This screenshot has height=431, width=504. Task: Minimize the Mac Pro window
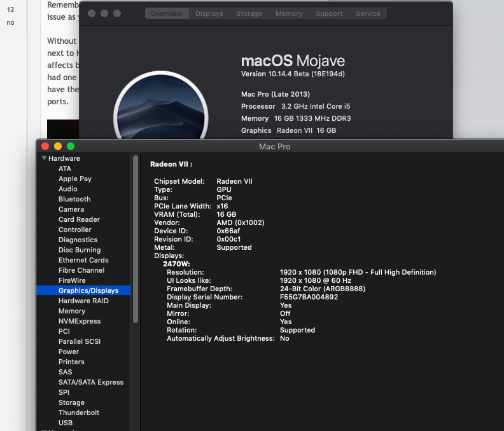click(x=58, y=146)
